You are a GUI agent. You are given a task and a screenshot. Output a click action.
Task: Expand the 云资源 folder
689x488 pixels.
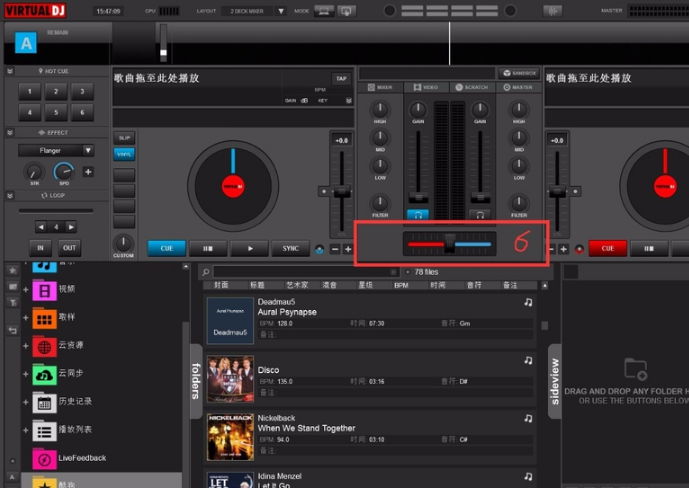click(x=25, y=346)
